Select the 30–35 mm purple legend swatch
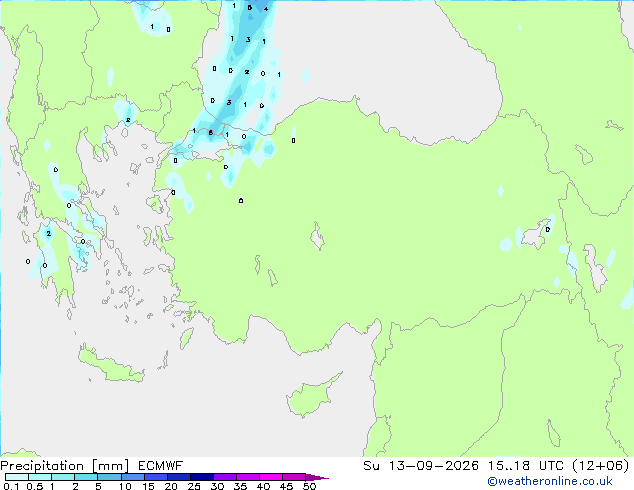The image size is (634, 490). pos(225,477)
